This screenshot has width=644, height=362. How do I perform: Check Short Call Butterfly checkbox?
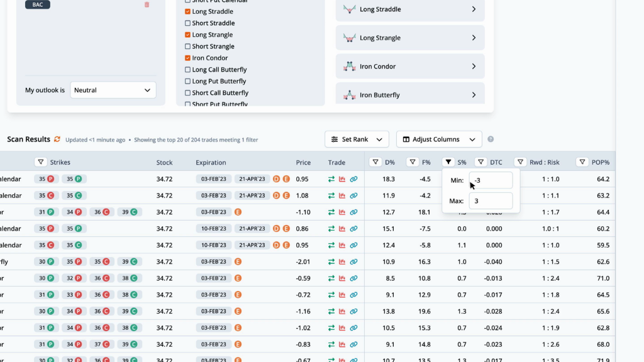point(187,93)
